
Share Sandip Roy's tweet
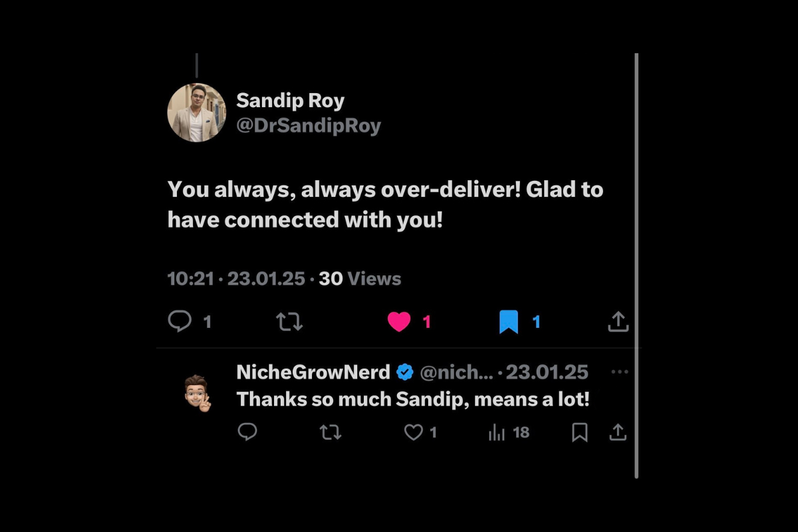click(x=618, y=322)
